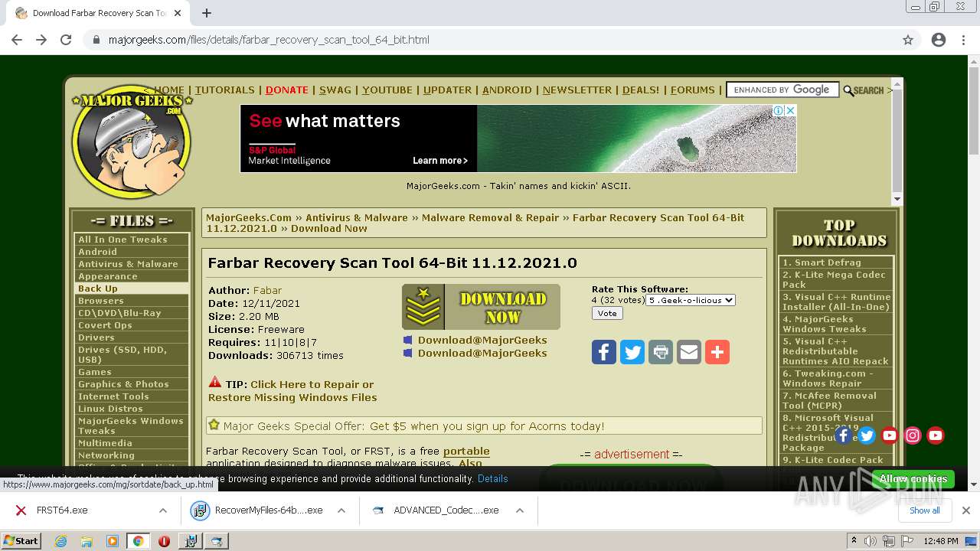
Task: Click the Opera taskbar icon
Action: 164,541
